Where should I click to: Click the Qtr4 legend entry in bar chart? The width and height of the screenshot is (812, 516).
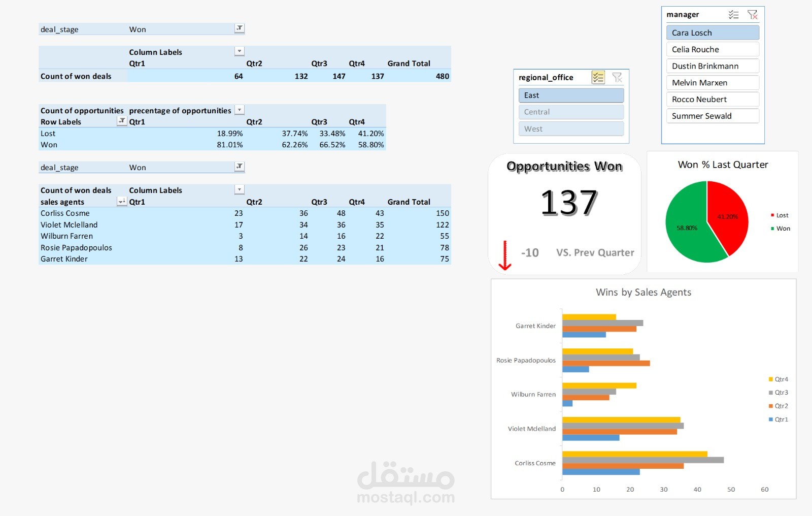click(x=779, y=379)
